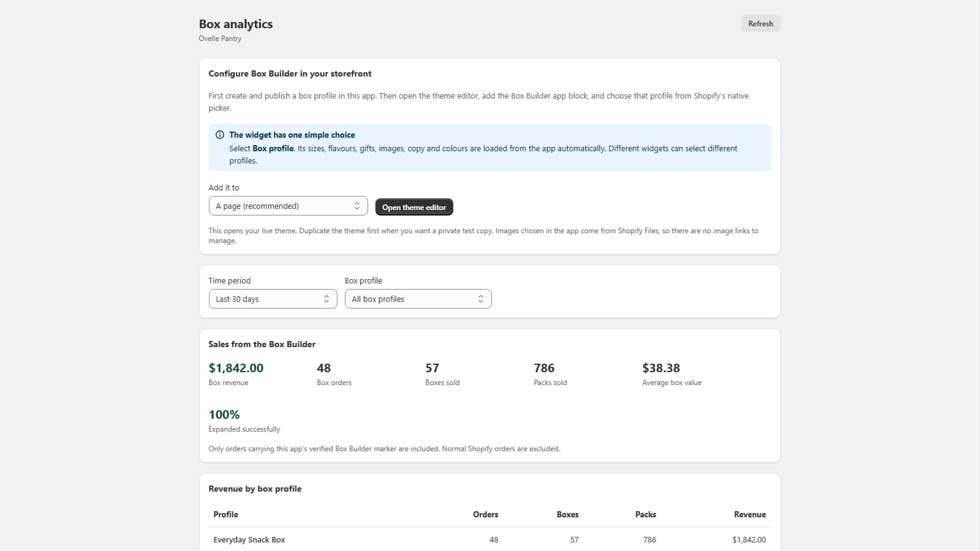This screenshot has height=551, width=980.
Task: Click the Box analytics heading
Action: pyautogui.click(x=236, y=24)
